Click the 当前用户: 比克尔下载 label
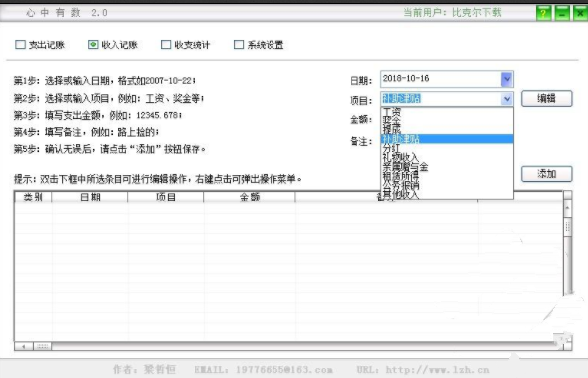The width and height of the screenshot is (588, 378). click(452, 13)
